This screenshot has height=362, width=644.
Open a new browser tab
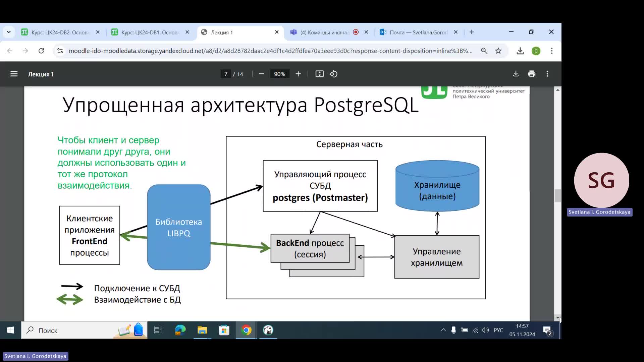472,32
